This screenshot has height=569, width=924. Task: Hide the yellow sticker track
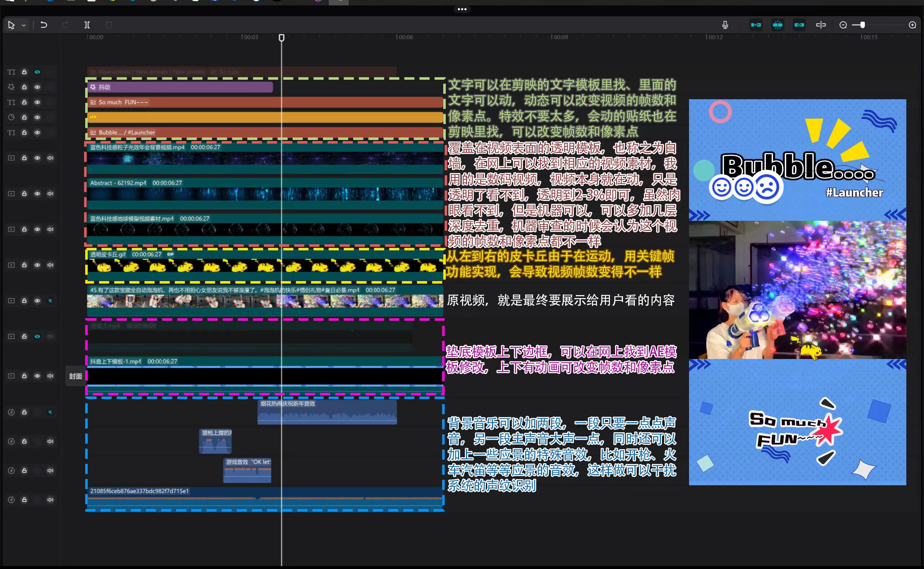37,117
